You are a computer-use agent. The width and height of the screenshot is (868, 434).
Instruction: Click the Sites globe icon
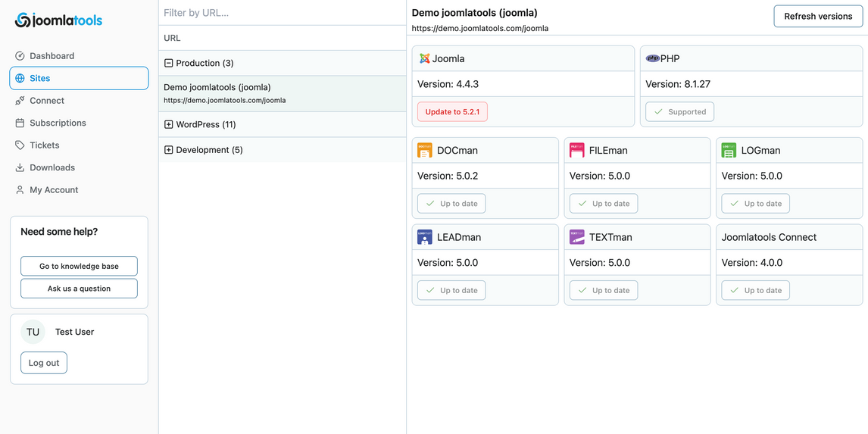(20, 78)
